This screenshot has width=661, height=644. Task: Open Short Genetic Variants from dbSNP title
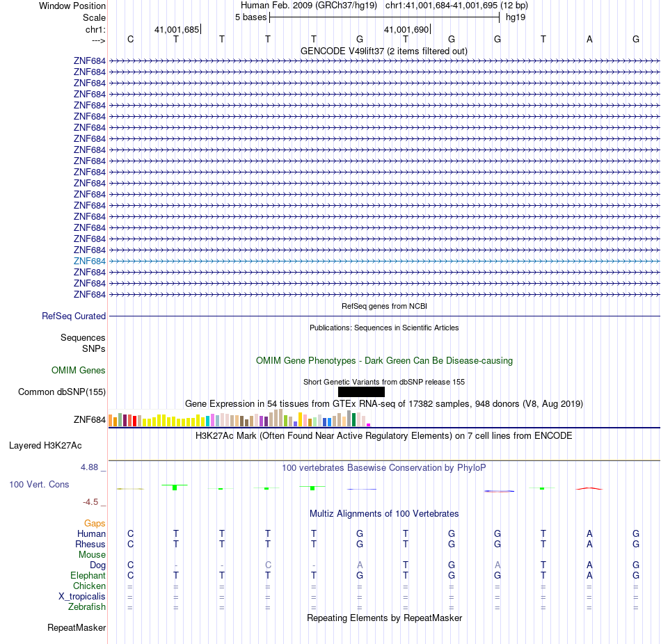click(x=384, y=382)
